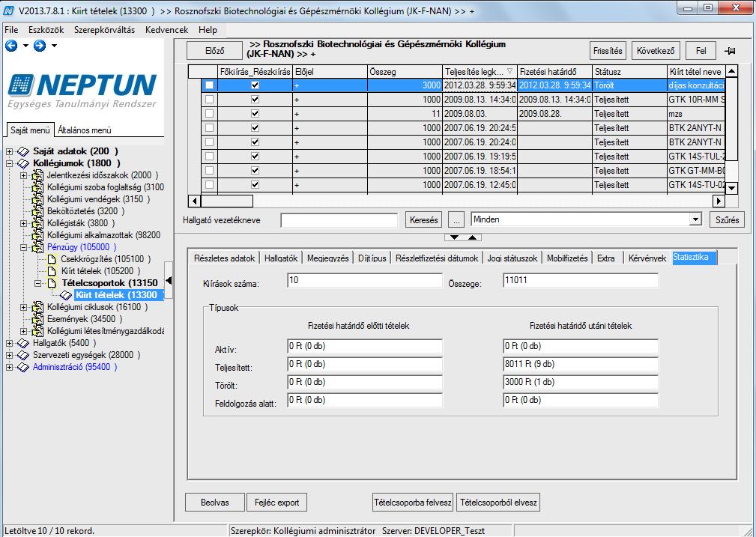The height and width of the screenshot is (537, 756).
Task: Open the Minden filter combo box dropdown
Action: (695, 219)
